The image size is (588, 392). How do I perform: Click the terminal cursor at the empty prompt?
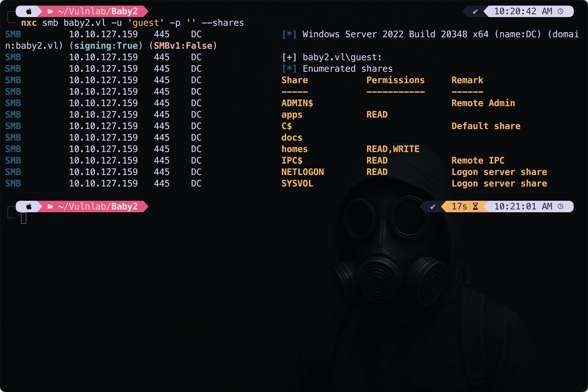(x=24, y=218)
